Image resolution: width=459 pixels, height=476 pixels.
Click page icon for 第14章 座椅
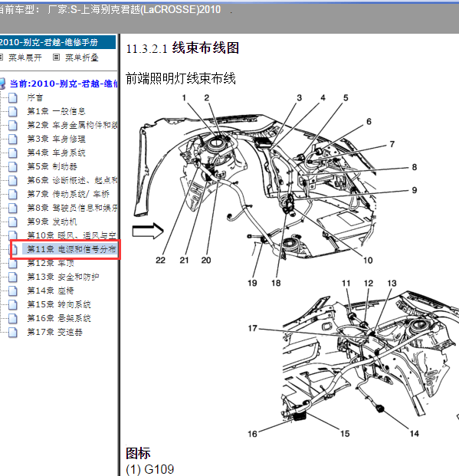point(13,291)
